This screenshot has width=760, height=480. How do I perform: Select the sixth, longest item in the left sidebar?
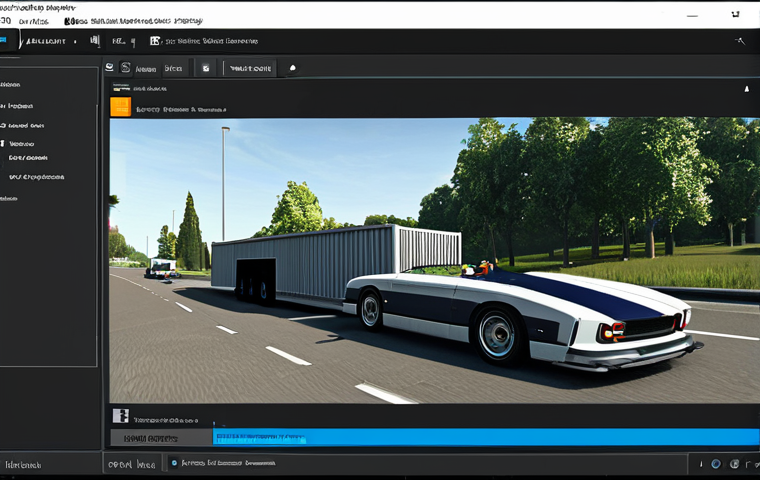point(36,177)
